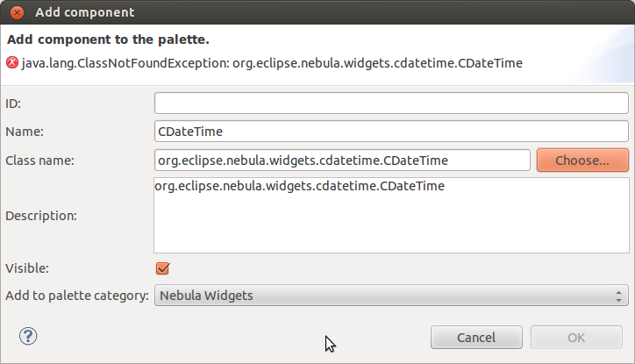The height and width of the screenshot is (364, 635).
Task: Click the bold dialog heading text
Action: 108,39
